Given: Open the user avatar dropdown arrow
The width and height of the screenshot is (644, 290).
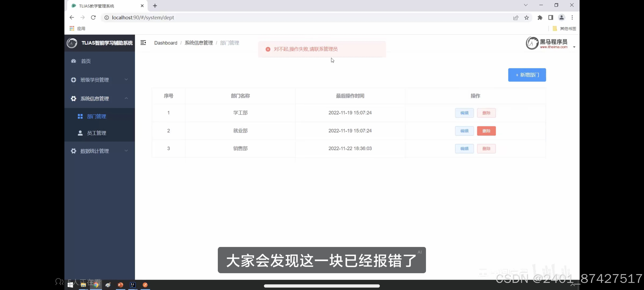Looking at the screenshot, I should 574,47.
